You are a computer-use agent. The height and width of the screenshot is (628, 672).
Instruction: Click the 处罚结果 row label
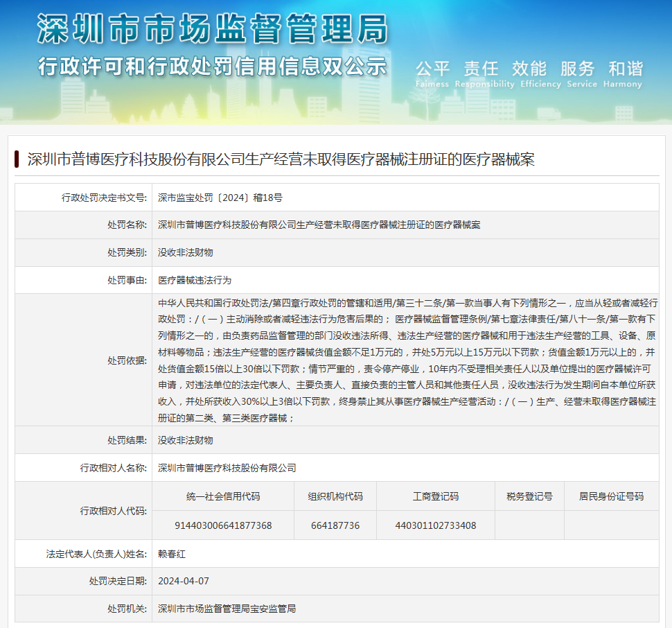[127, 440]
